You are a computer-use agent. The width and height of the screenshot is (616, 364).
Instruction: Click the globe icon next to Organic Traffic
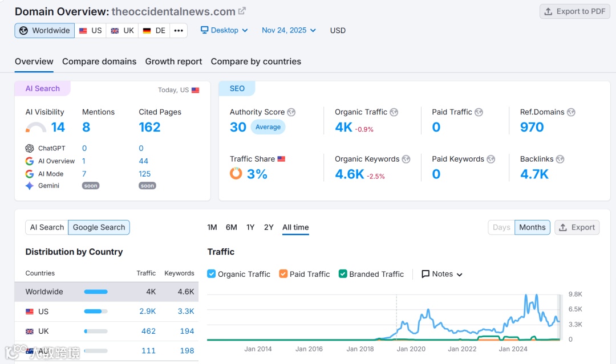coord(394,112)
